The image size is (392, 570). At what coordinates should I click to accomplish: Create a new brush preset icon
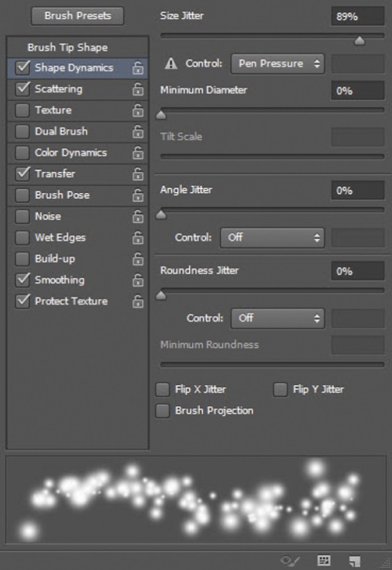pos(355,561)
